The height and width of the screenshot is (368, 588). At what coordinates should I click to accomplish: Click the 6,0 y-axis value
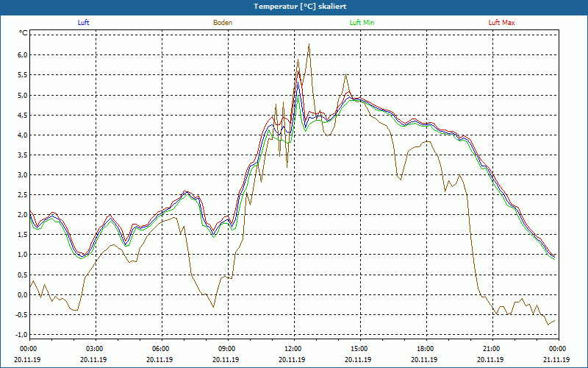[23, 54]
